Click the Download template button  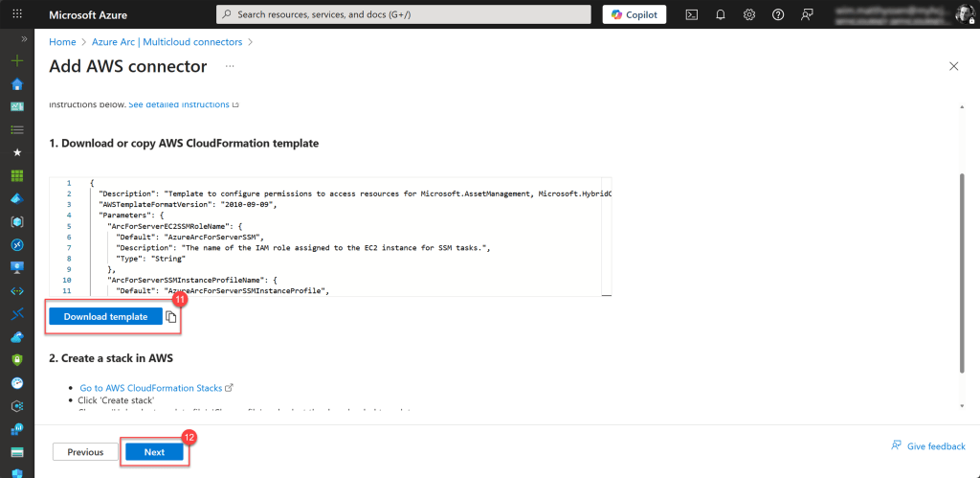coord(105,317)
